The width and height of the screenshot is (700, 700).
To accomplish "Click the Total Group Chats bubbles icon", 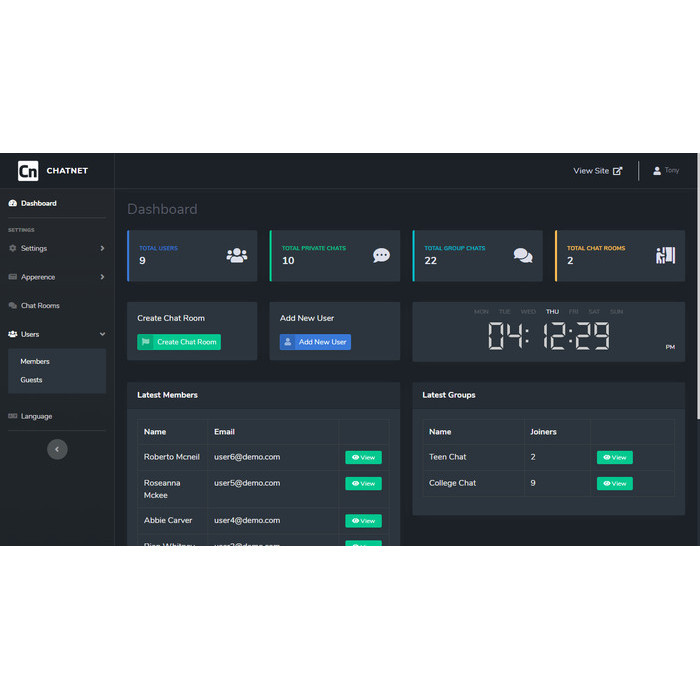I will coord(523,255).
